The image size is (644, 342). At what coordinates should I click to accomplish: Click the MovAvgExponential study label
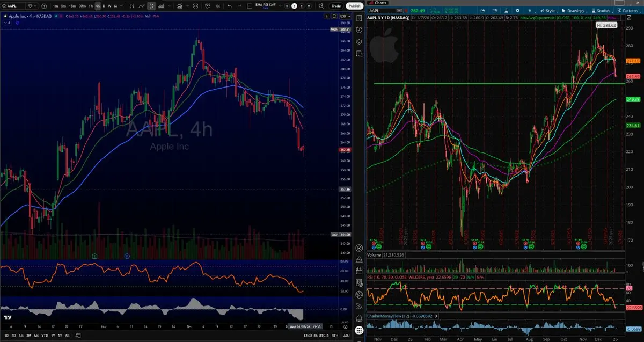click(x=556, y=18)
